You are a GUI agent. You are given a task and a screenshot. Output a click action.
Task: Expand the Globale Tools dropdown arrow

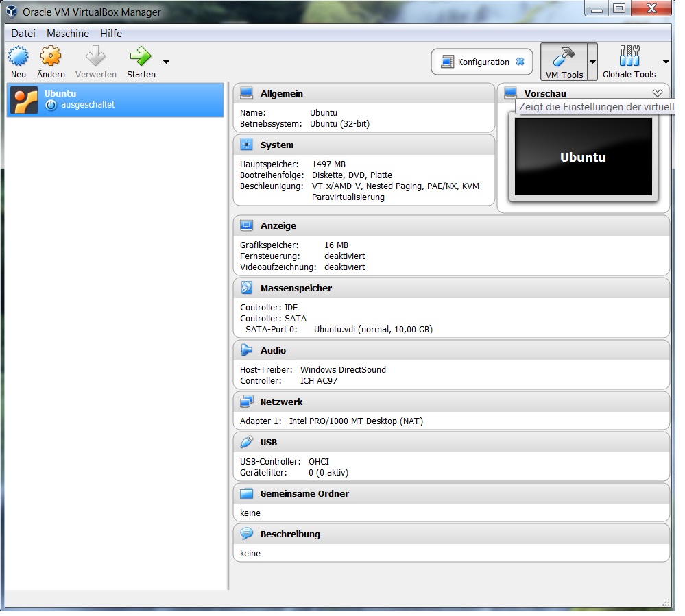pos(666,62)
